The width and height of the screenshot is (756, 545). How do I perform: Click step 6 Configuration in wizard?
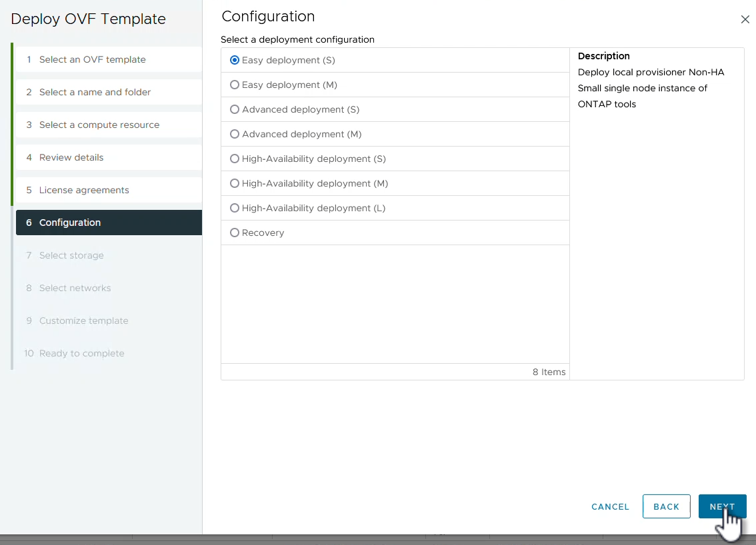click(70, 223)
